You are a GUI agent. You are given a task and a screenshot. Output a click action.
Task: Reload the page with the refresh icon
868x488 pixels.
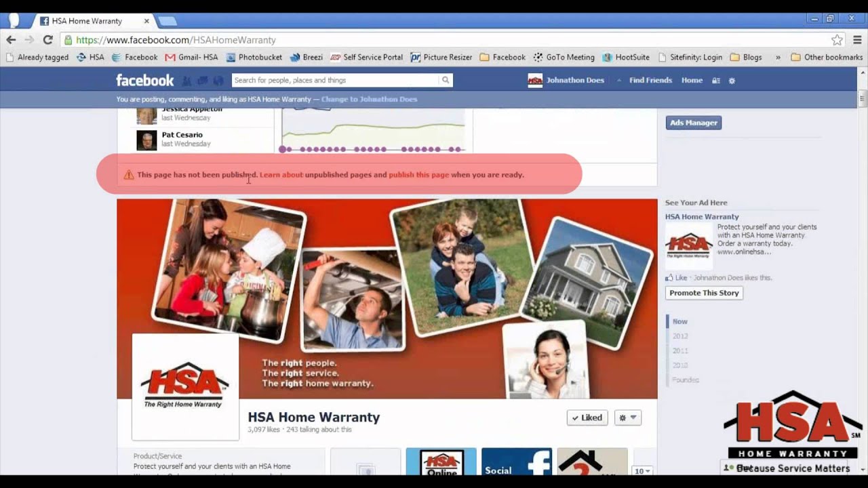47,40
